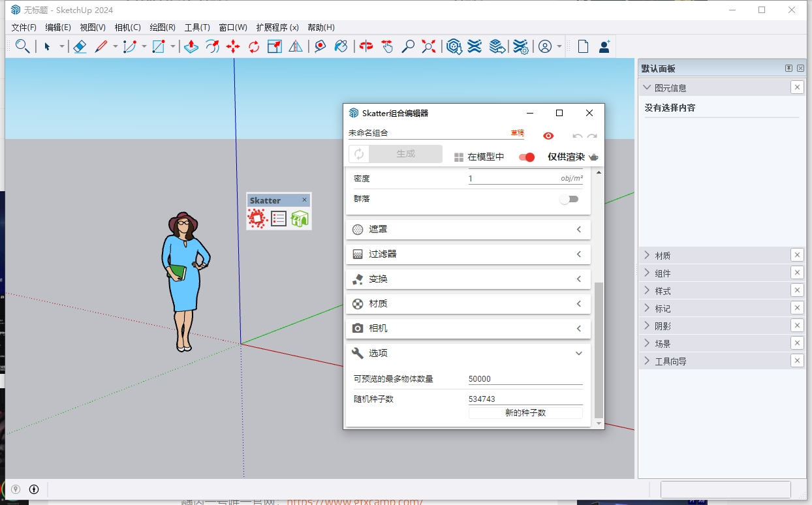Open the 文件(F) menu
This screenshot has height=505, width=812.
point(24,27)
